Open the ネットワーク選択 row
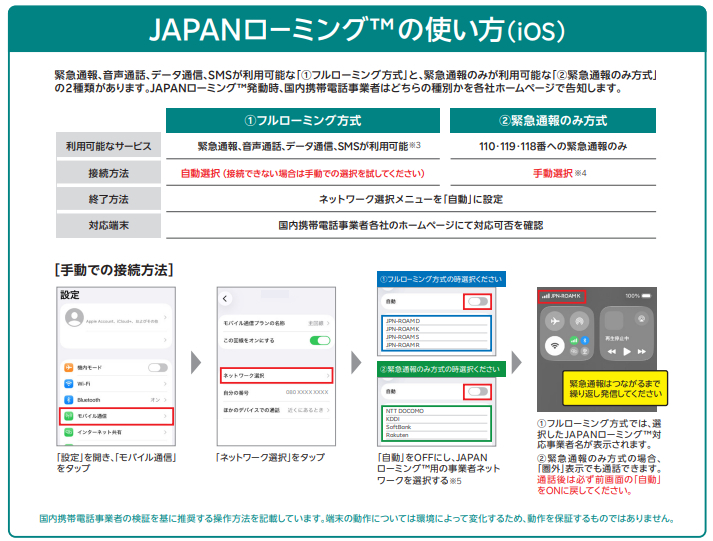The height and width of the screenshot is (541, 713). point(275,376)
